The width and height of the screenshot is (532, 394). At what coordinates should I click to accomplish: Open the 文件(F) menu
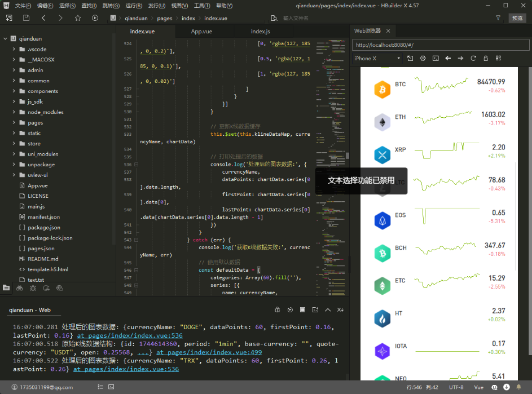(23, 6)
